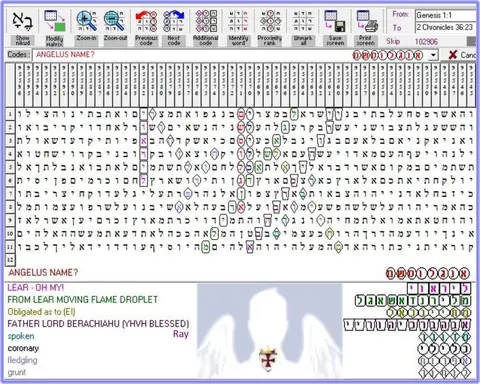The height and width of the screenshot is (384, 480).
Task: Click the Obligated as to (El) entry
Action: 41,312
